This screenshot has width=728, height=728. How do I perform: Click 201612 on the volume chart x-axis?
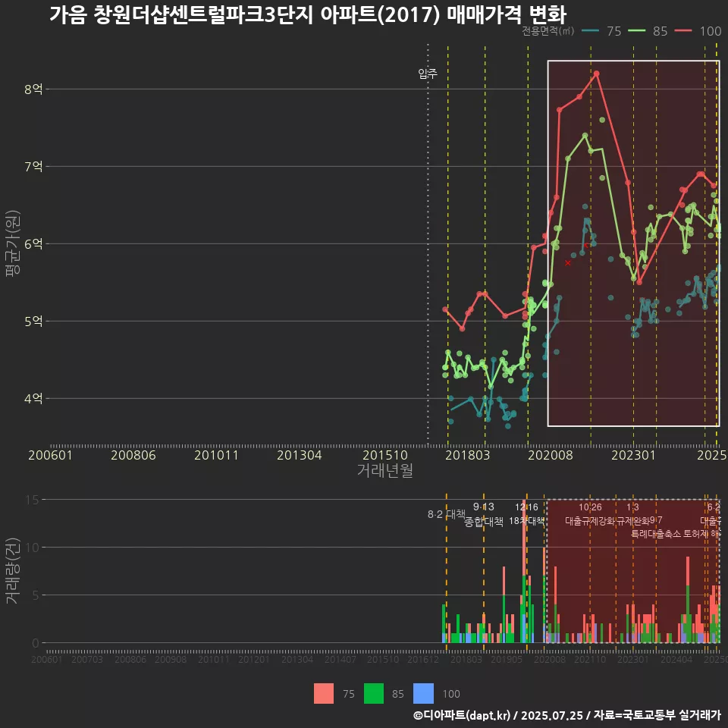coord(423,659)
